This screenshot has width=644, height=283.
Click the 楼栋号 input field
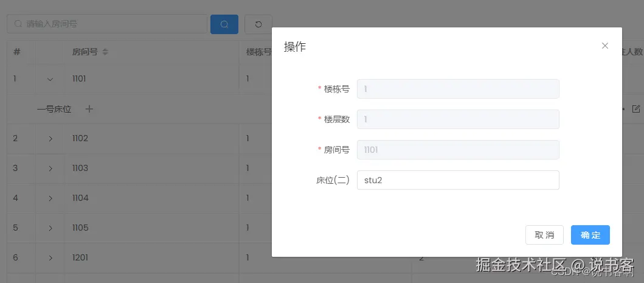[x=457, y=89]
